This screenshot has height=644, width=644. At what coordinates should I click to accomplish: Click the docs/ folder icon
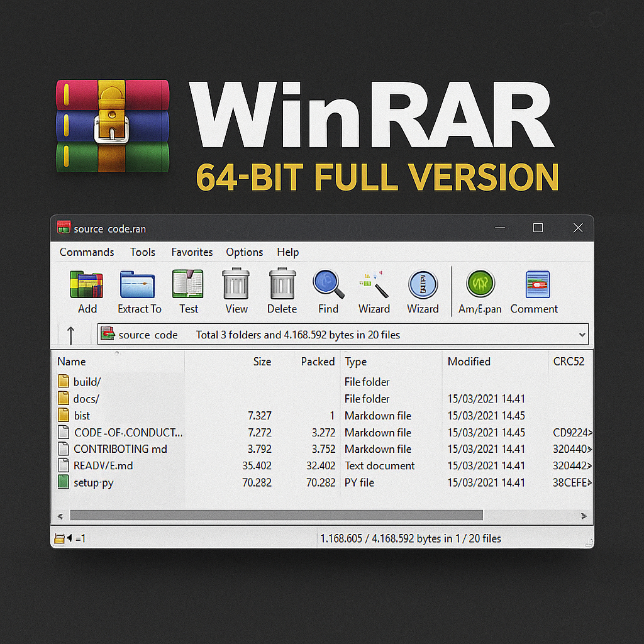pyautogui.click(x=64, y=398)
